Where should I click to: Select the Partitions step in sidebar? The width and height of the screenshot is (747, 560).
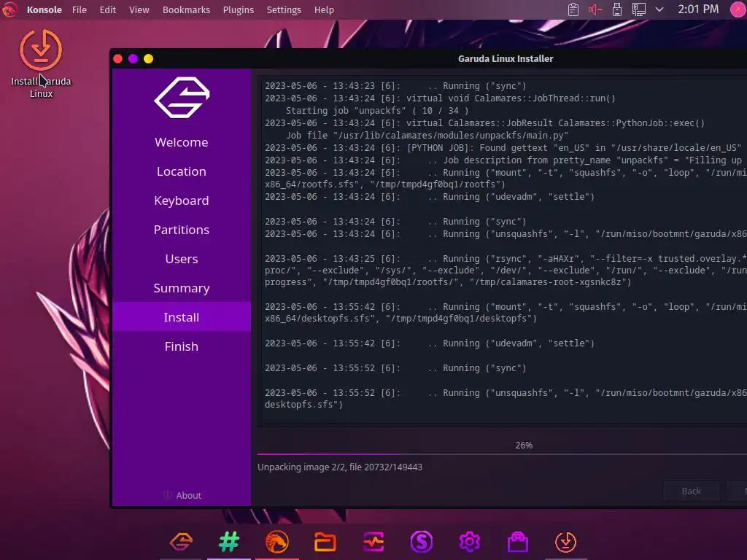(182, 230)
